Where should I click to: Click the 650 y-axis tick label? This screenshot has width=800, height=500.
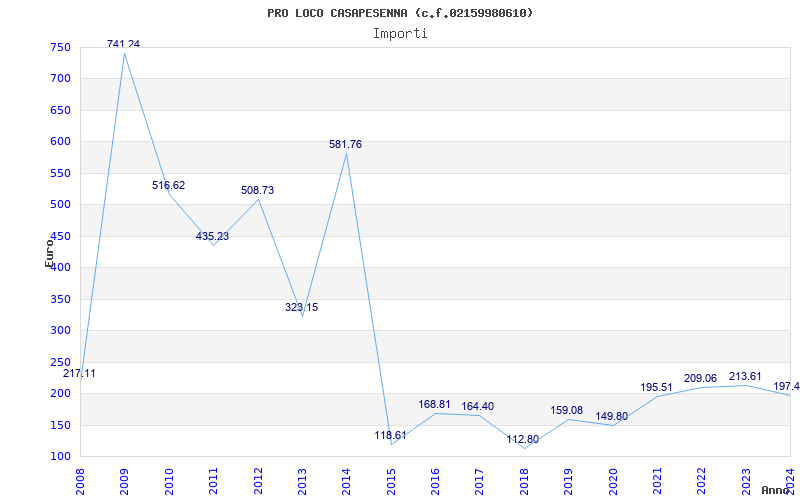(60, 111)
